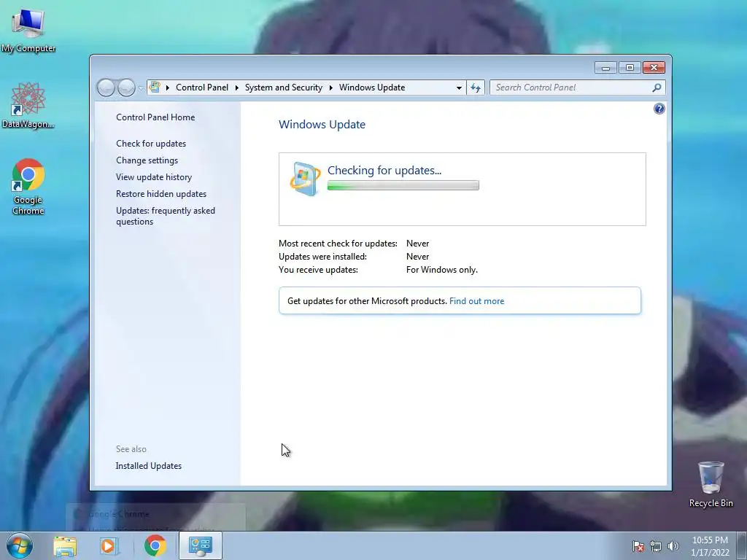This screenshot has width=747, height=560.
Task: Open Control Panel Home
Action: [x=155, y=117]
